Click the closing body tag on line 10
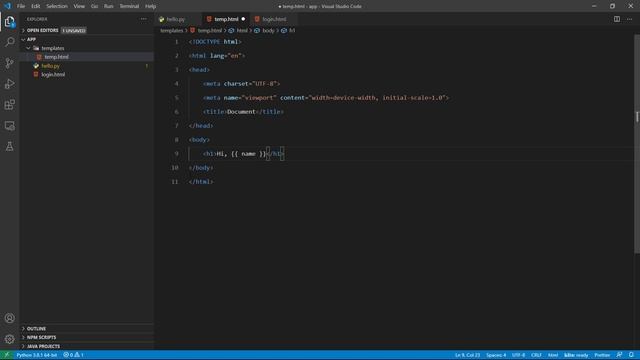 click(201, 168)
